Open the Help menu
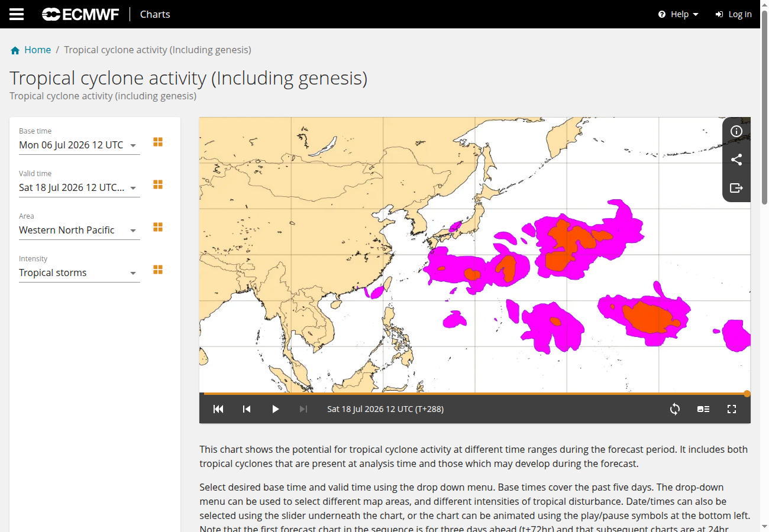 click(x=678, y=14)
